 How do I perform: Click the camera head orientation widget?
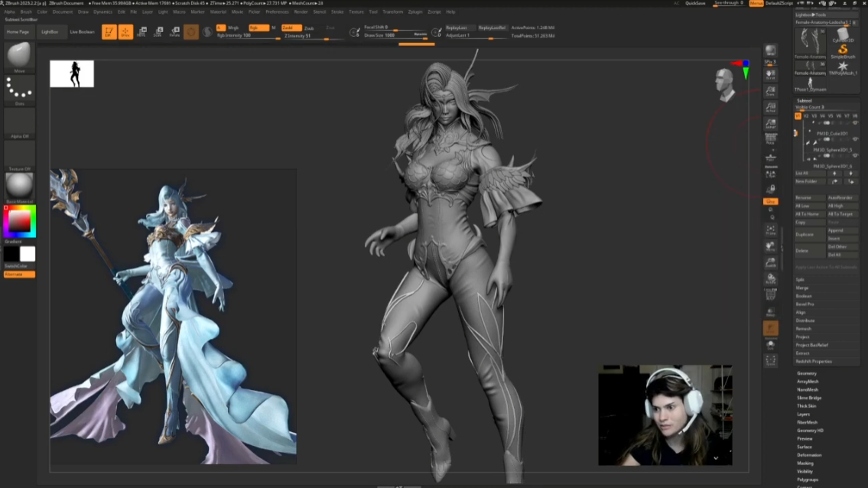tap(725, 84)
